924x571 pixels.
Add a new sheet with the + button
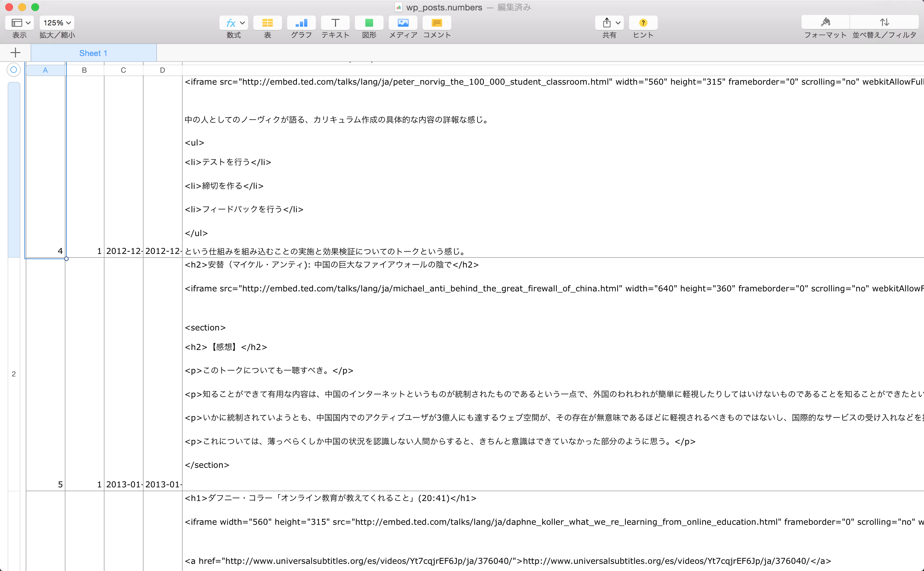15,52
